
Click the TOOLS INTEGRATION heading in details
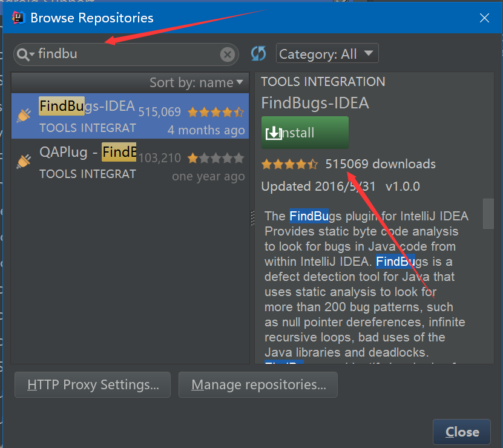(323, 82)
